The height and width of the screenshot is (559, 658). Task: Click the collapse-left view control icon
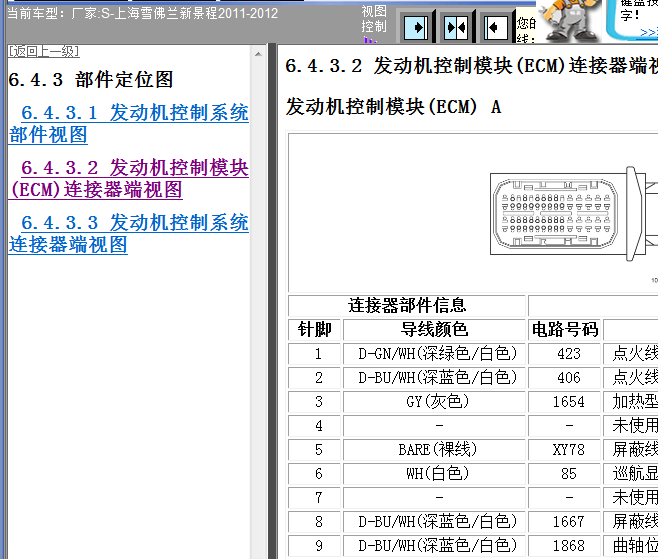(496, 28)
